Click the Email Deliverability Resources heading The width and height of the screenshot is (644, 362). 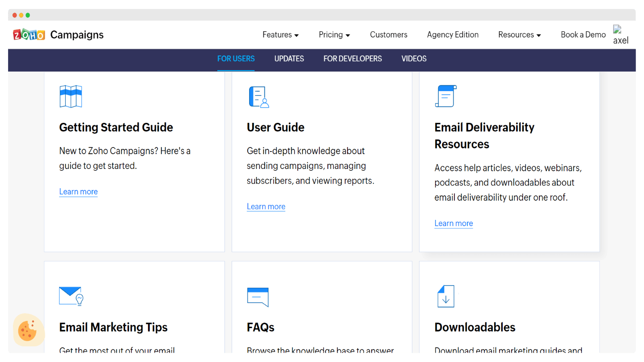pos(484,136)
